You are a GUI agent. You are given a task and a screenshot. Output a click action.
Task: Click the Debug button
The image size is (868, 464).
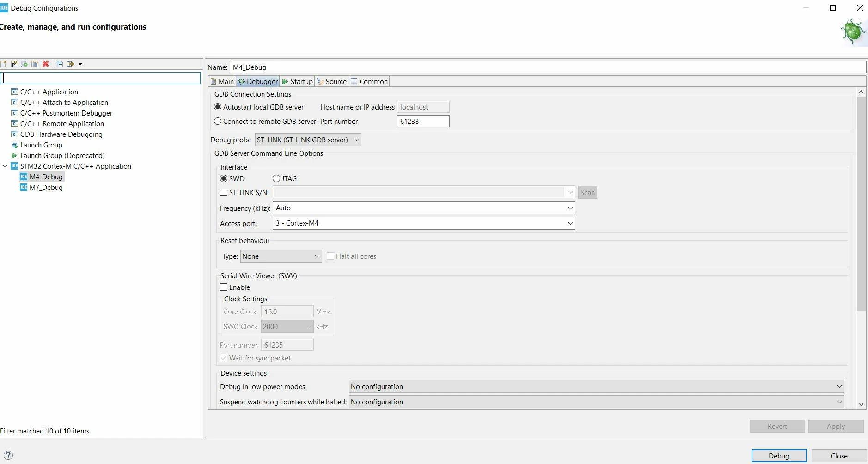779,456
